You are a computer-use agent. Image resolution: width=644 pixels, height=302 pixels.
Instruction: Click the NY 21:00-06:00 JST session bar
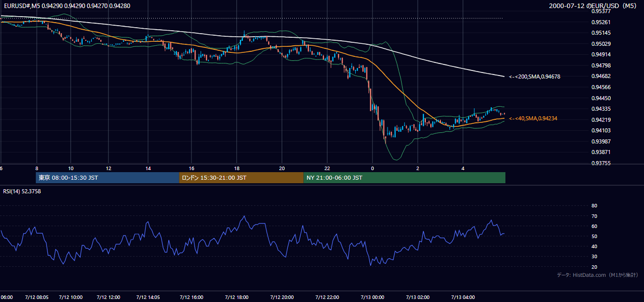pos(405,178)
